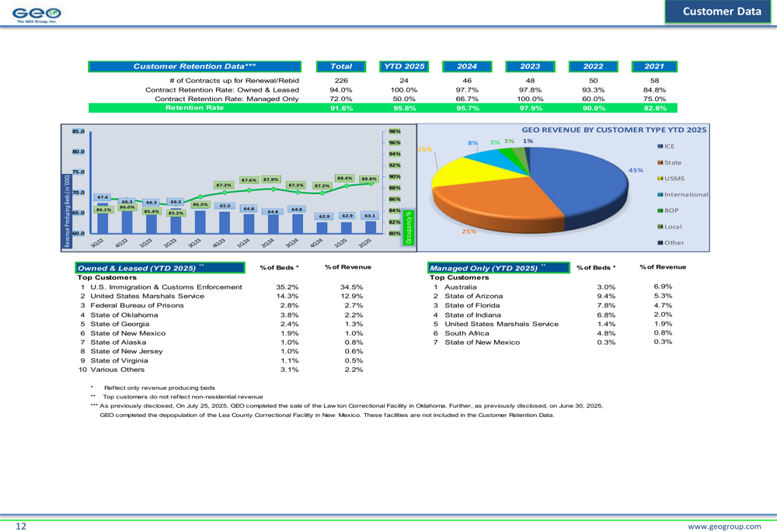
Task: Click the Owned & Leased retention rate label
Action: tap(222, 89)
